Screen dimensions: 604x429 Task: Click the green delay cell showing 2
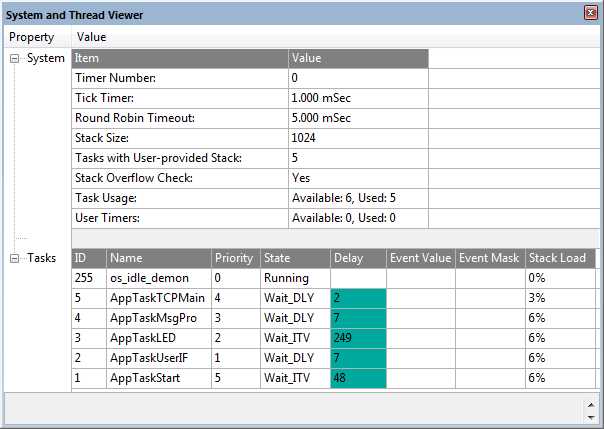[358, 298]
